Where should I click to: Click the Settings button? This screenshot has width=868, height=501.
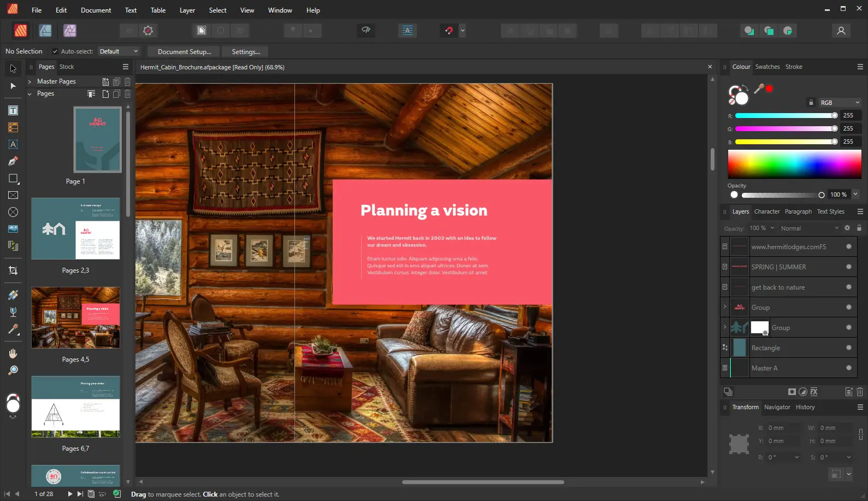[x=246, y=51]
